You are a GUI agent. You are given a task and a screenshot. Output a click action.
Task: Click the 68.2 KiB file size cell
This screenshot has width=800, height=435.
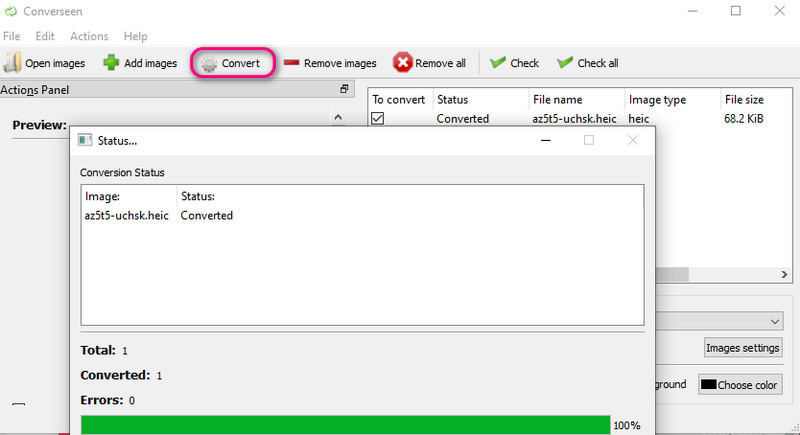coord(743,119)
